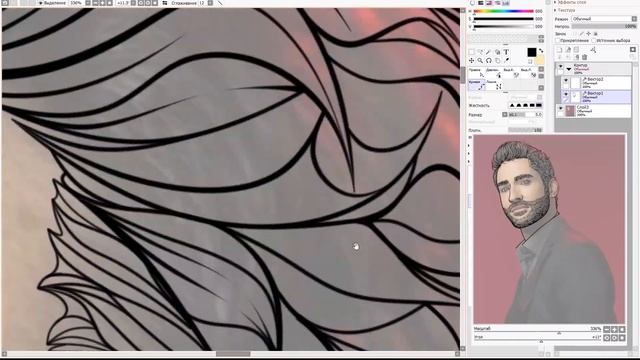Create a new normal layer
The image size is (640, 360).
pyautogui.click(x=559, y=50)
